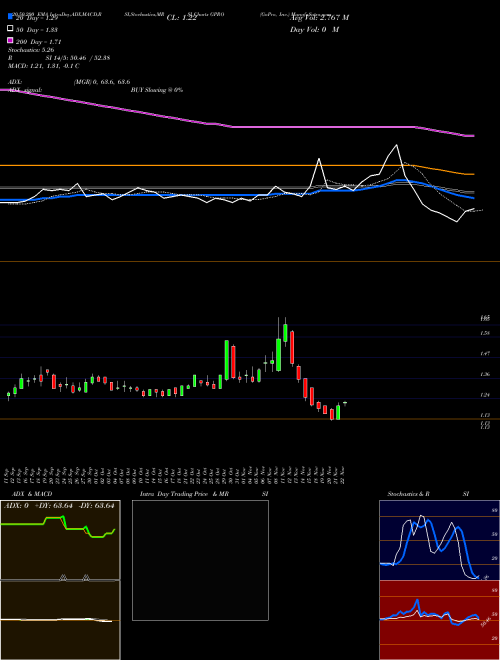Click the last small green candle at the chart end
The image size is (500, 660).
pos(345,403)
